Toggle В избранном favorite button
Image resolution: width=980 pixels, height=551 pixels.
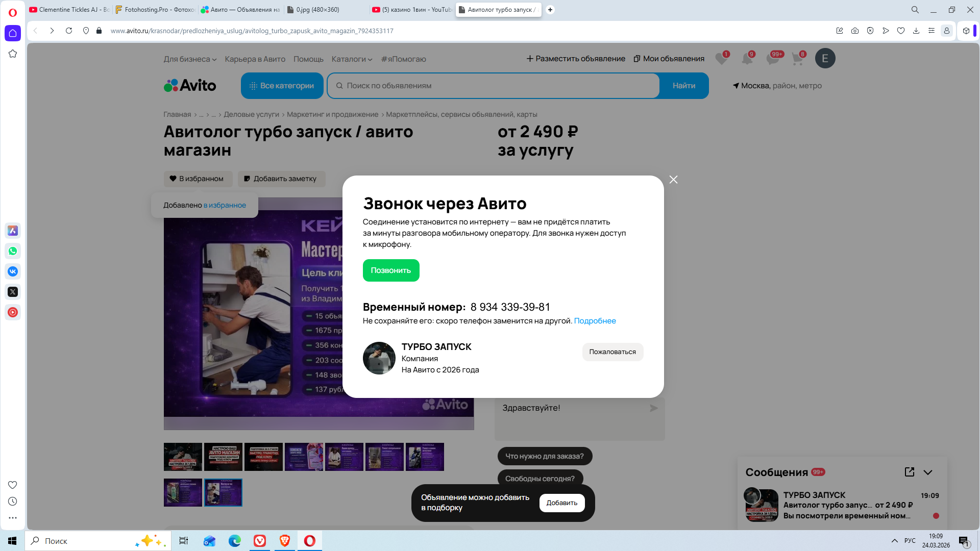point(198,179)
